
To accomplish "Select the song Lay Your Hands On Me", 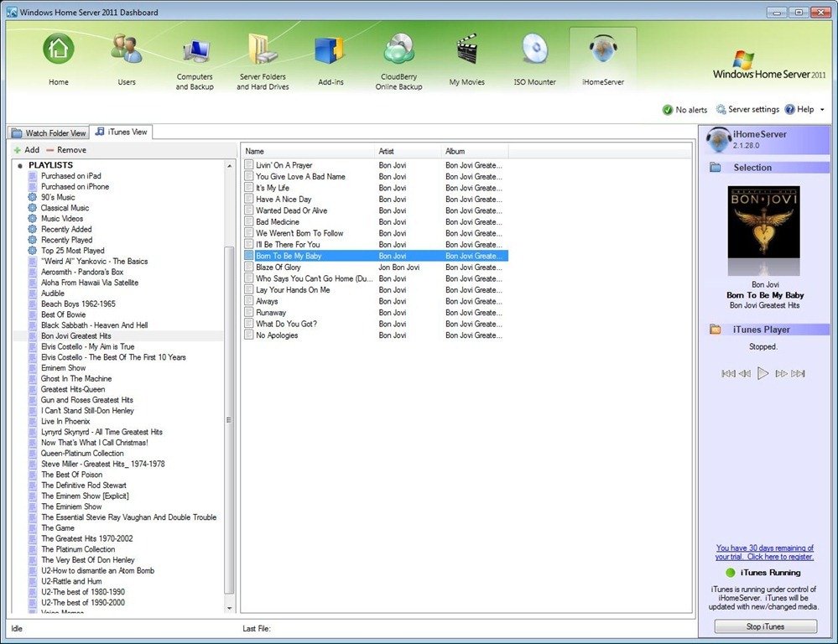I will [293, 289].
